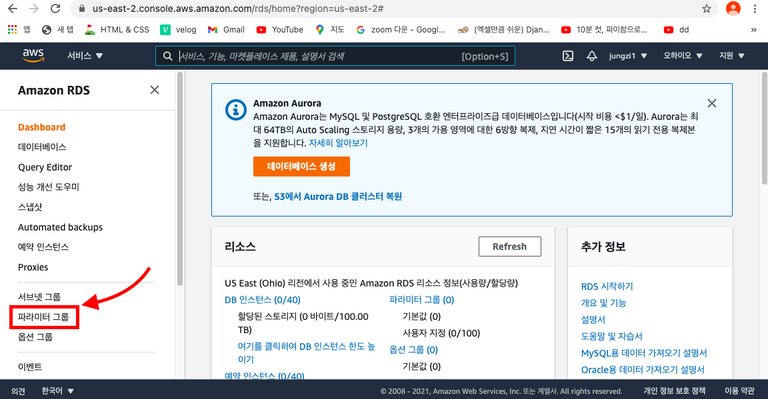768x399 pixels.
Task: Go back with the browser back arrow
Action: click(13, 8)
